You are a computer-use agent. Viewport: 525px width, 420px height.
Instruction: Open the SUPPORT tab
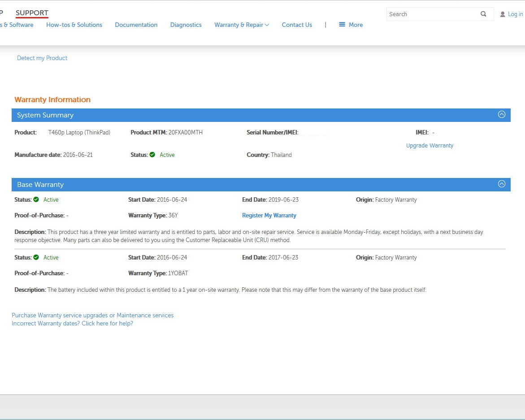(x=32, y=13)
